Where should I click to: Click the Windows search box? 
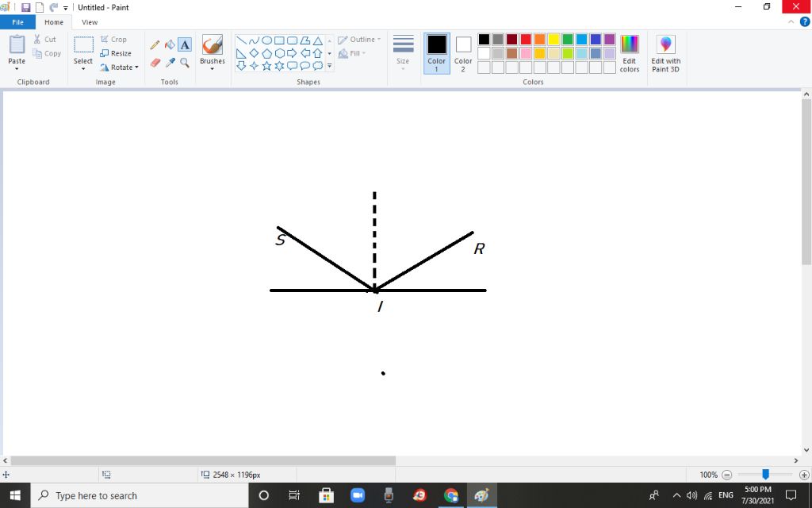coord(140,495)
